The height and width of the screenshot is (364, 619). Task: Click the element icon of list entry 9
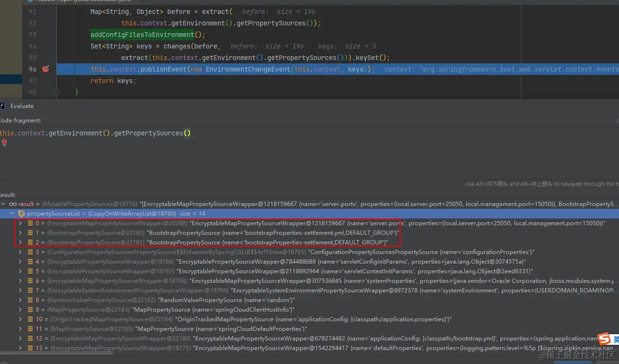tap(30, 310)
